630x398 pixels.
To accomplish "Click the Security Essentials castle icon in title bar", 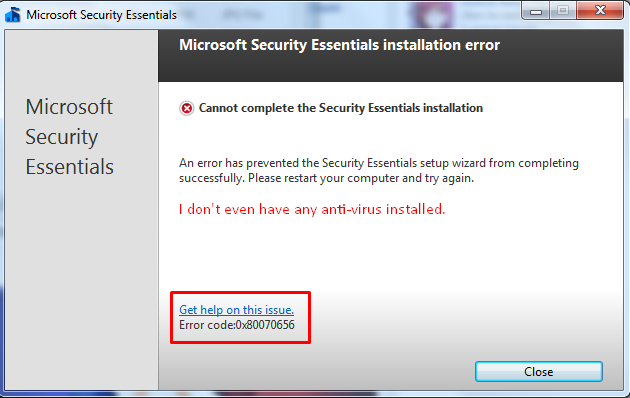I will tap(12, 14).
